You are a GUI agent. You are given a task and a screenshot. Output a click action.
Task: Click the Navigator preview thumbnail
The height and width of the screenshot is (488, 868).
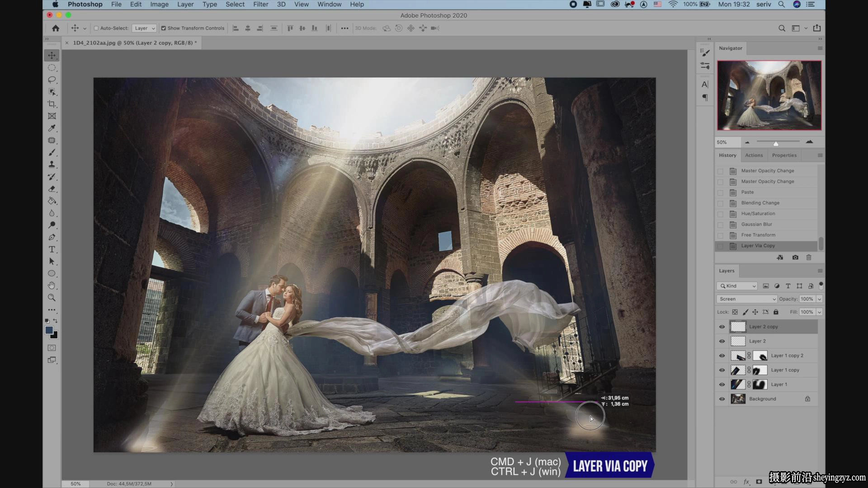[x=769, y=95]
